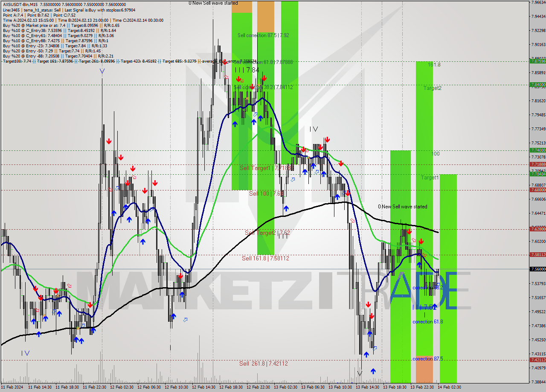Image resolution: width=546 pixels, height=392 pixels.
Task: Click the '14 Feb 02:30' time axis label
Action: (449, 387)
